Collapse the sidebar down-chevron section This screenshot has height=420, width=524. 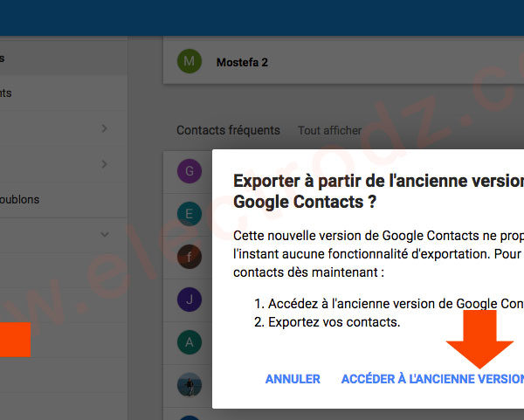click(x=105, y=235)
